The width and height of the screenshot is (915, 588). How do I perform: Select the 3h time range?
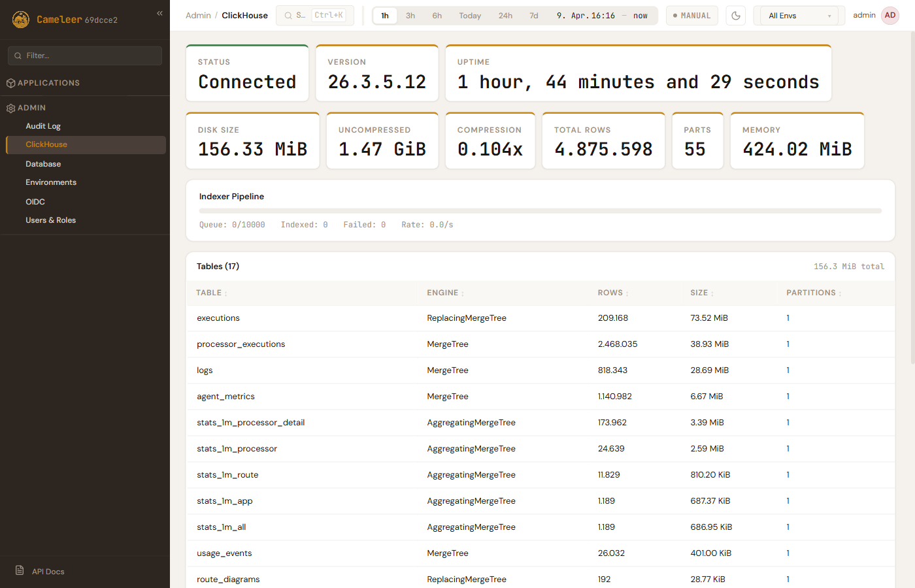tap(410, 16)
